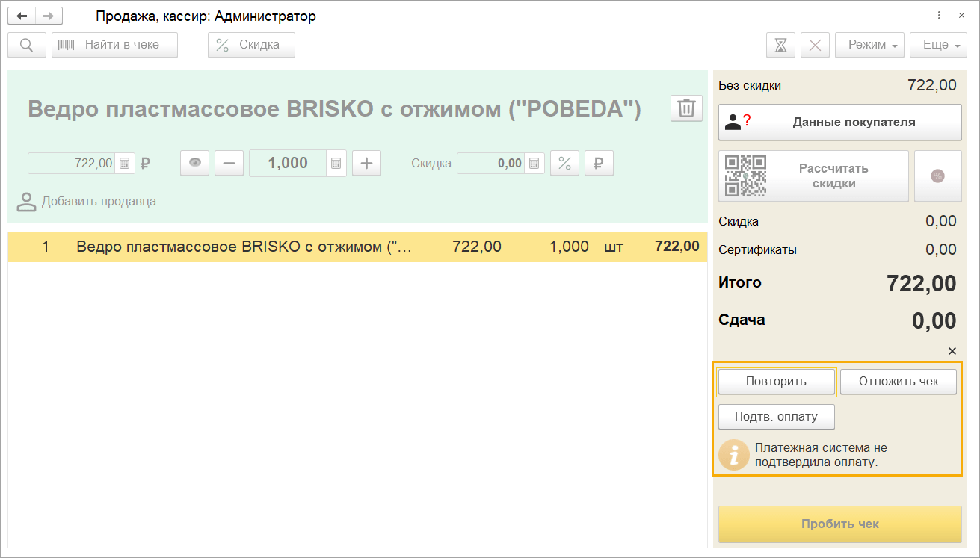Open calculator next to price 722,00
Screen dimensions: 980x558
(x=125, y=163)
